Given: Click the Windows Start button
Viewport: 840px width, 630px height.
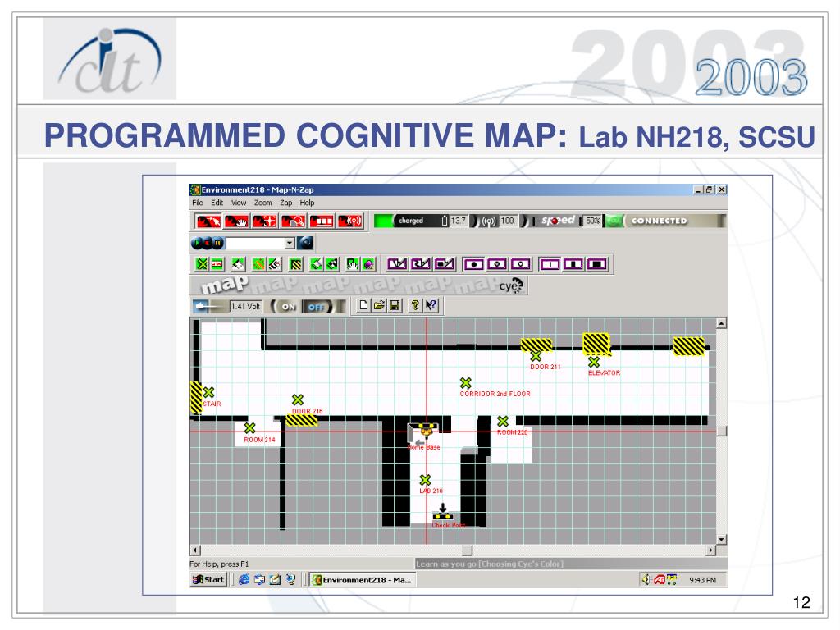Looking at the screenshot, I should click(209, 580).
